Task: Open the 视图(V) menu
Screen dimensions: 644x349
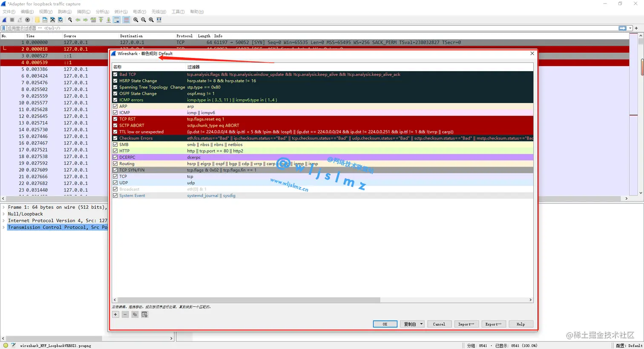Action: point(46,12)
